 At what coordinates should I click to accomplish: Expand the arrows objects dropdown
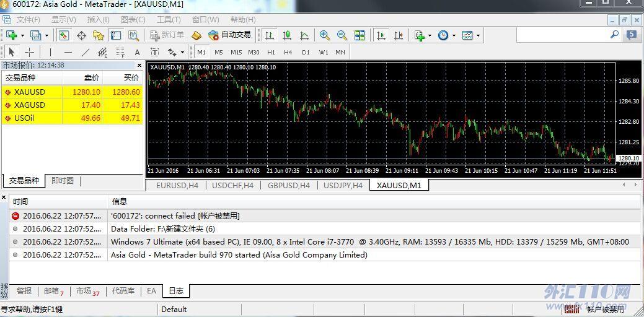pos(182,53)
